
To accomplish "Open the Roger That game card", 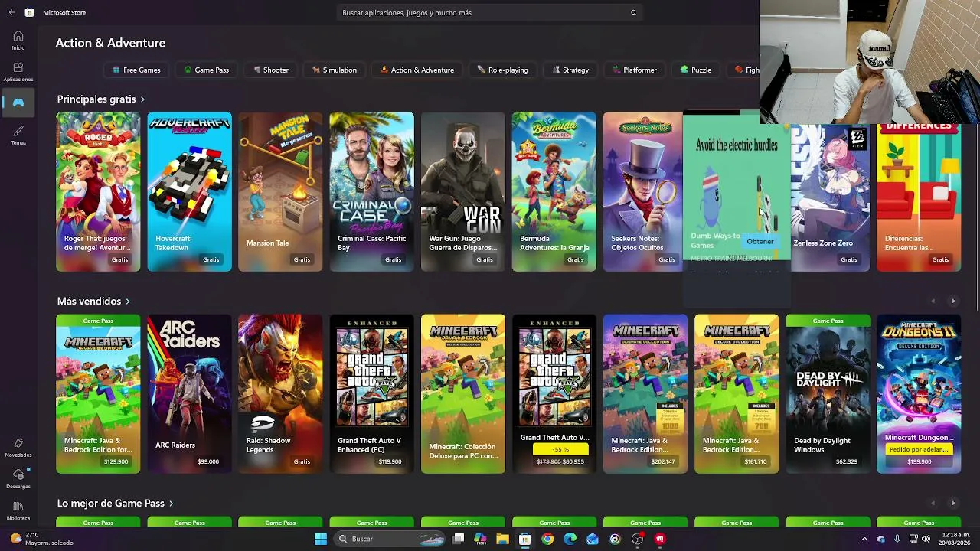I will [98, 191].
